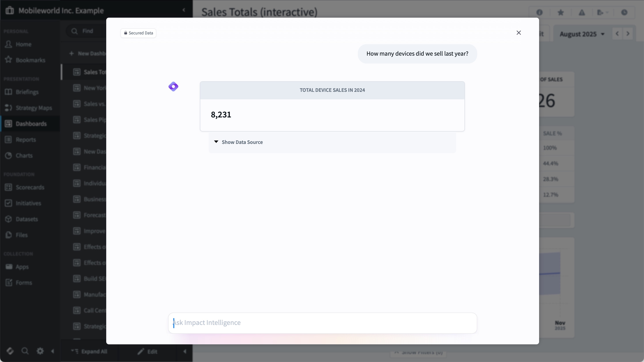Click the bookmark star icon in header

(561, 13)
